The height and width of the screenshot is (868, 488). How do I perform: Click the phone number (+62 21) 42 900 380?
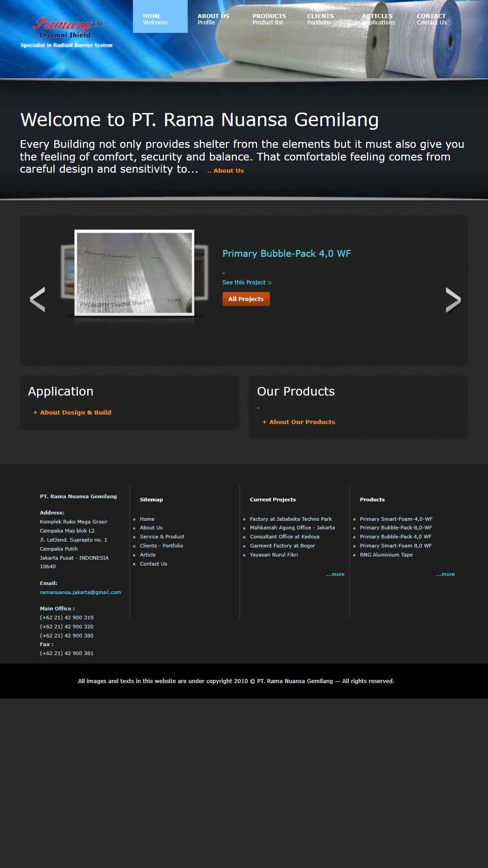(x=66, y=636)
